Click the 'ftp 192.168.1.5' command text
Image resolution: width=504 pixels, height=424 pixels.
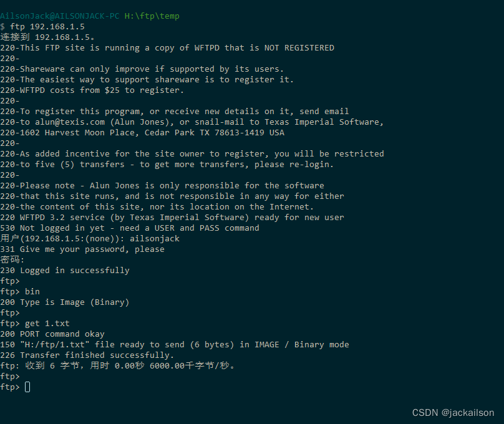pos(47,27)
